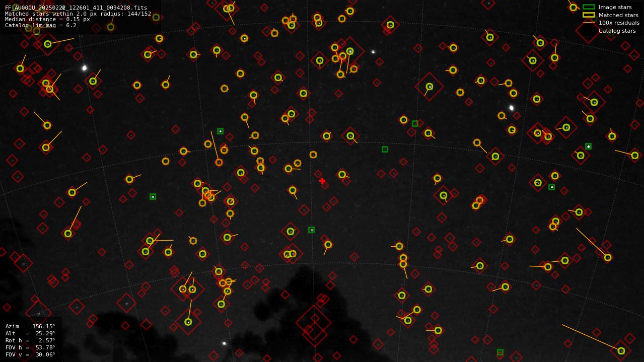The width and height of the screenshot is (644, 362).
Task: Click the 'Azim = 356.15°' readout
Action: (x=30, y=326)
